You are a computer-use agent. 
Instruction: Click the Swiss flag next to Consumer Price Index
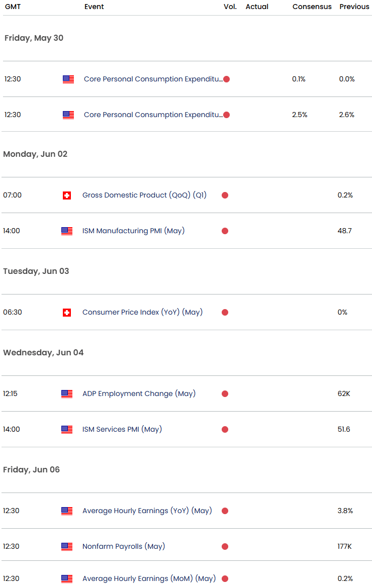click(67, 312)
